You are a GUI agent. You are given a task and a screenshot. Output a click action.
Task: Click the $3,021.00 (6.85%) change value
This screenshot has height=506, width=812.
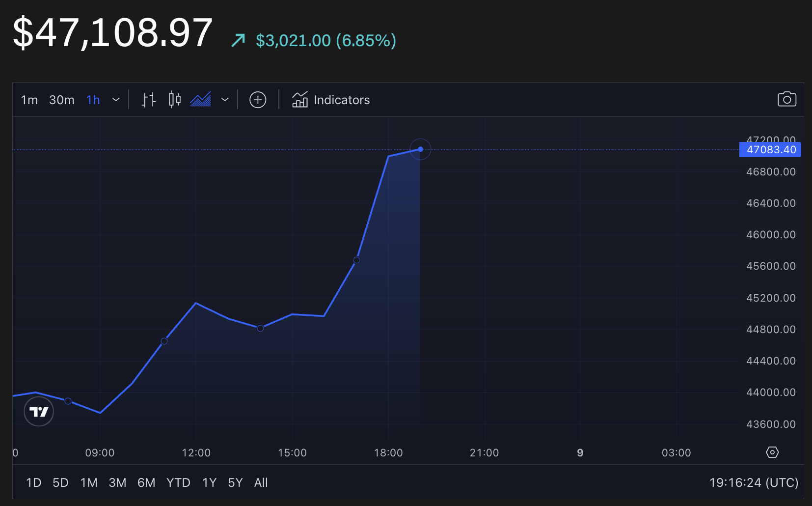point(326,40)
